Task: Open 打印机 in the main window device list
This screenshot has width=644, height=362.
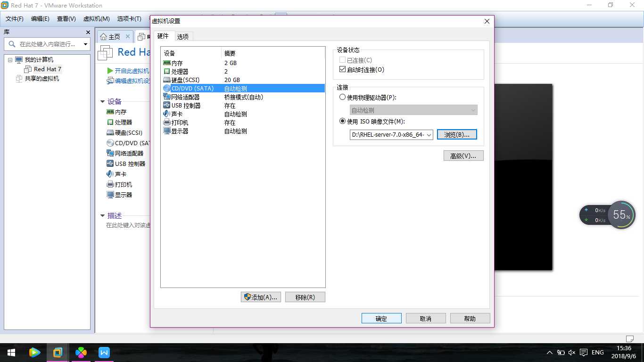Action: 119,185
